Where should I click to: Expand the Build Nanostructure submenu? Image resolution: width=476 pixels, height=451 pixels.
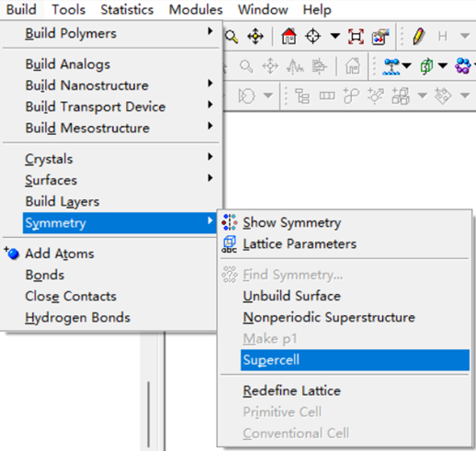111,85
